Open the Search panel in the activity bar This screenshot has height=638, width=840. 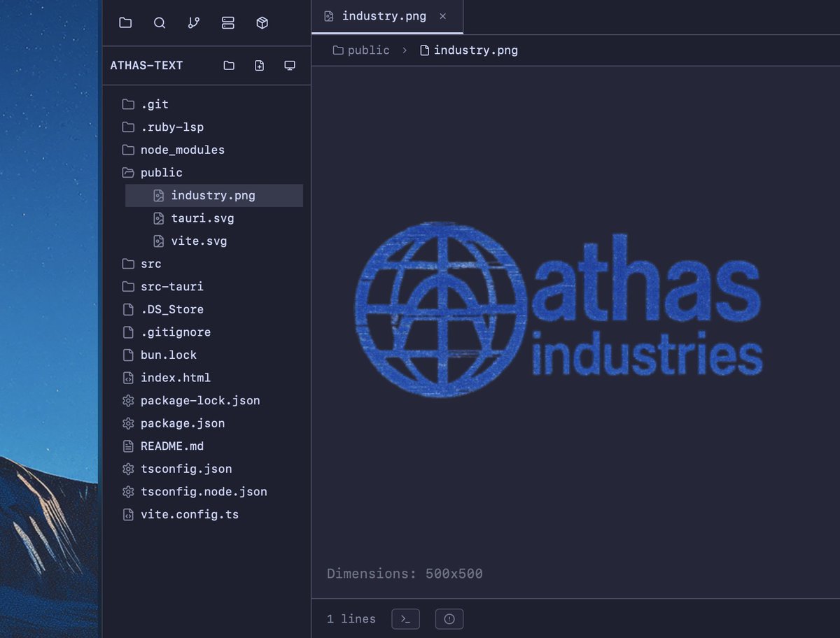pos(160,22)
